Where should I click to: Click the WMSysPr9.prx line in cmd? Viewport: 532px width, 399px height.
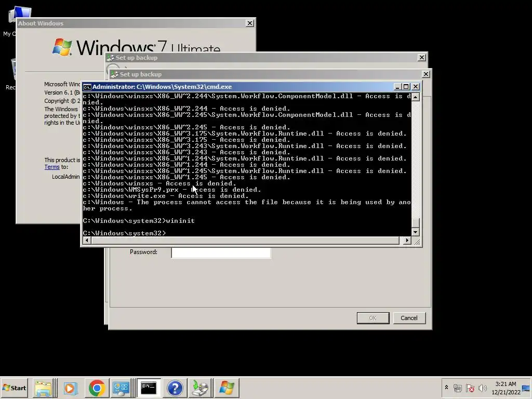point(172,190)
